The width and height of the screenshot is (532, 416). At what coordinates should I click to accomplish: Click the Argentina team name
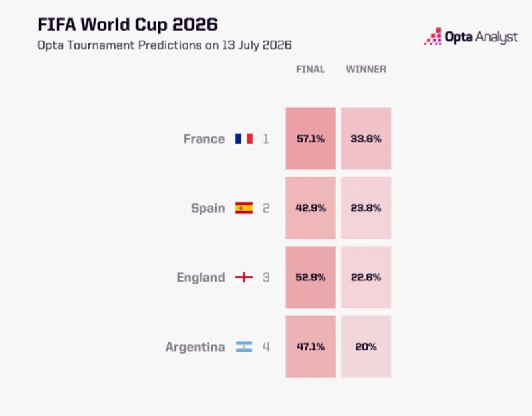(x=195, y=347)
